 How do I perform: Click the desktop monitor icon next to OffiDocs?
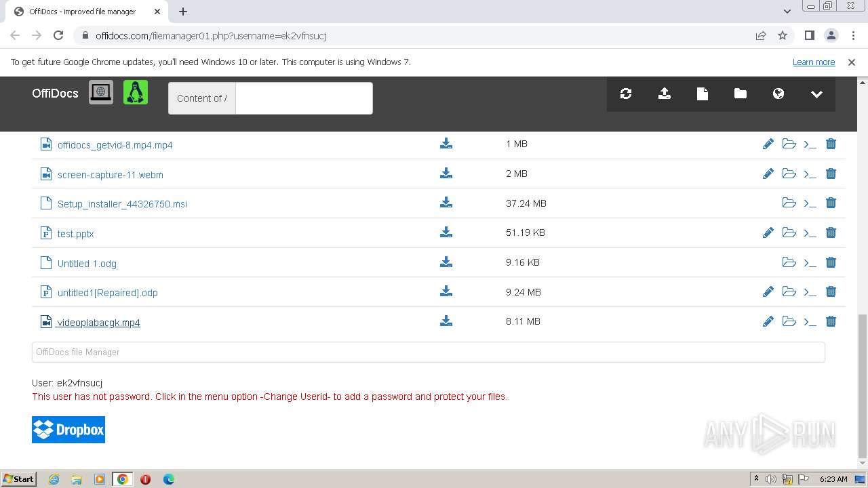click(x=101, y=92)
